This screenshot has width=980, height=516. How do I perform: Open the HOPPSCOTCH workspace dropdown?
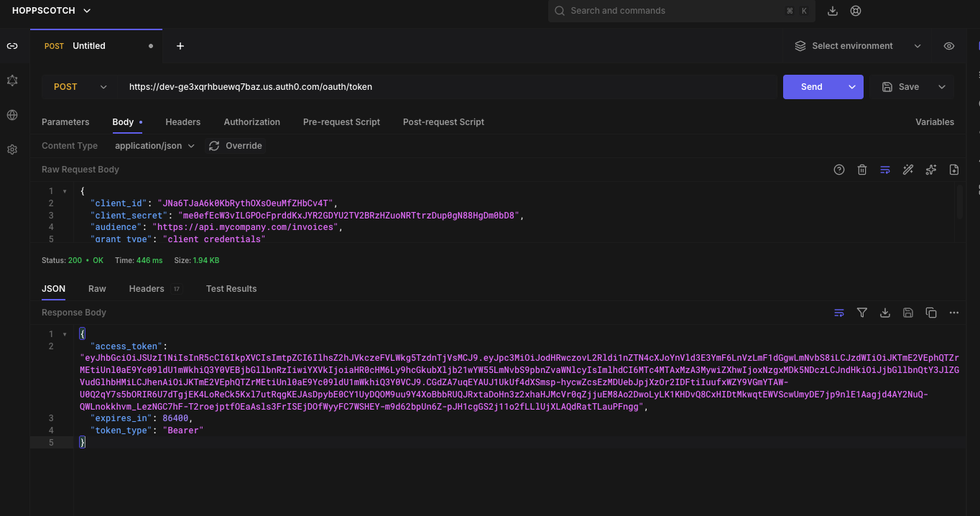coord(52,11)
